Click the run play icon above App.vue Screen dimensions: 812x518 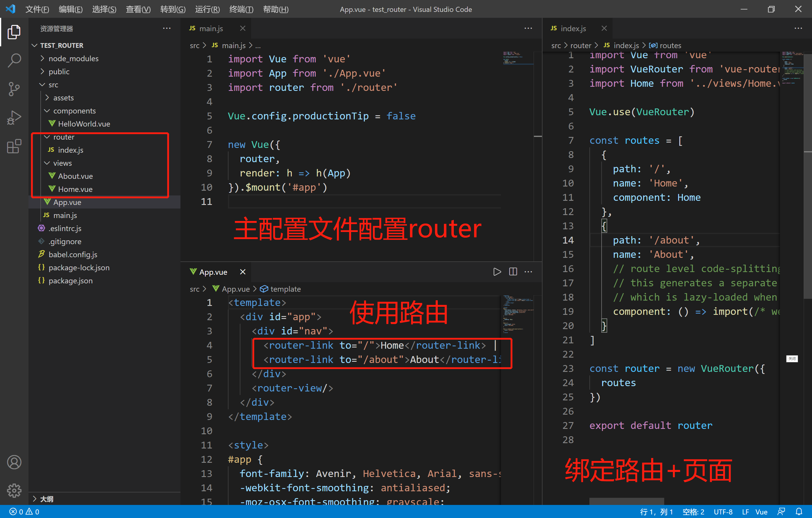point(497,272)
